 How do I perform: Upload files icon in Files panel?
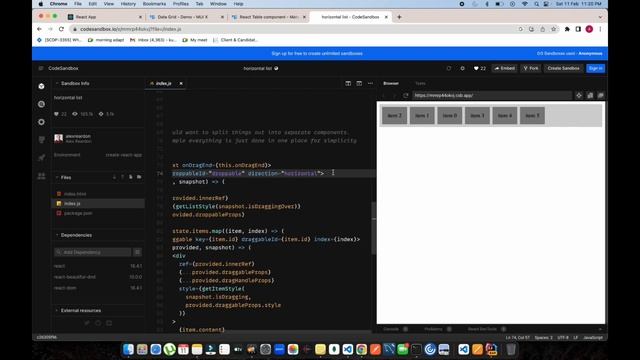pos(122,177)
